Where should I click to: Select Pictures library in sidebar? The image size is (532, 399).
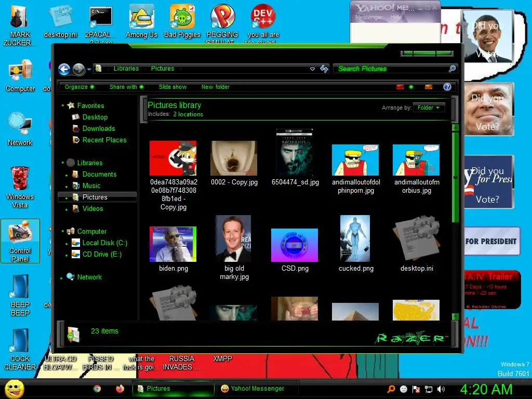tap(97, 197)
